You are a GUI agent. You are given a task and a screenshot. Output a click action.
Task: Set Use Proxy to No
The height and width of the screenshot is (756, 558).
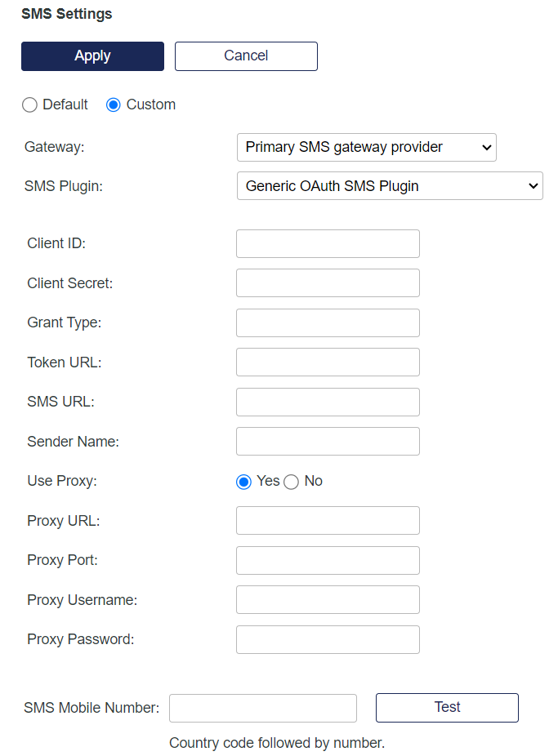[292, 482]
